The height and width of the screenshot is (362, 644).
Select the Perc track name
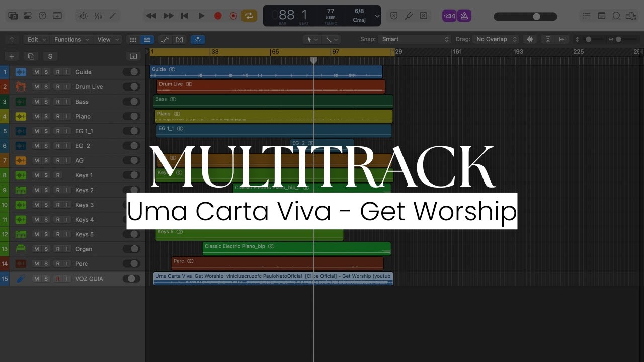point(82,264)
